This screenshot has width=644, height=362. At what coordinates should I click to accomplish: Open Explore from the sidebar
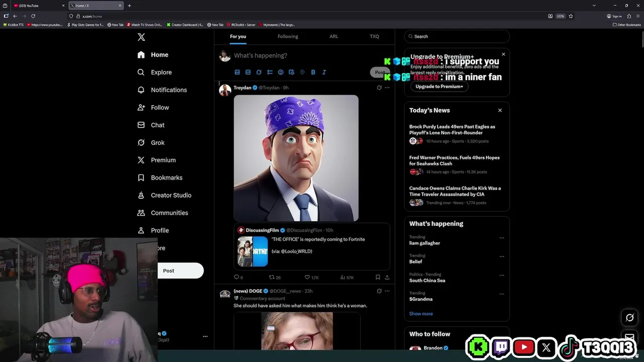click(154, 72)
